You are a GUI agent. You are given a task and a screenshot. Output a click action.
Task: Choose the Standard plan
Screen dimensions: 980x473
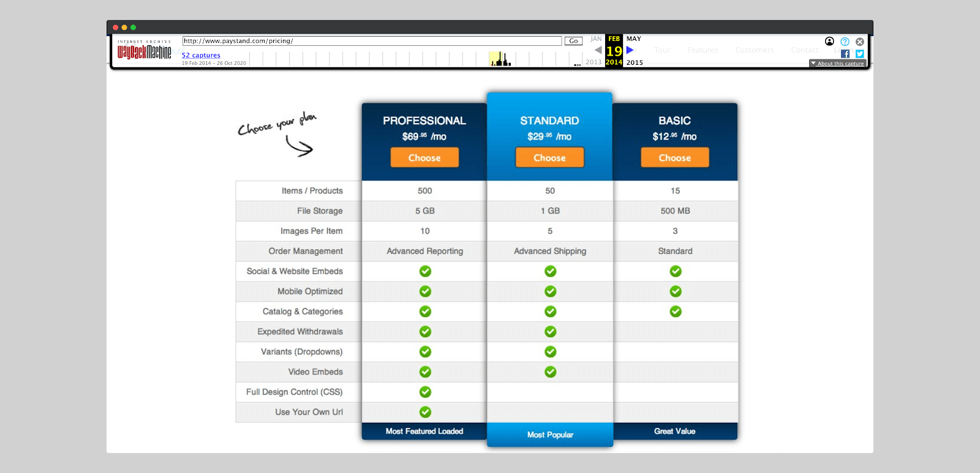coord(550,157)
